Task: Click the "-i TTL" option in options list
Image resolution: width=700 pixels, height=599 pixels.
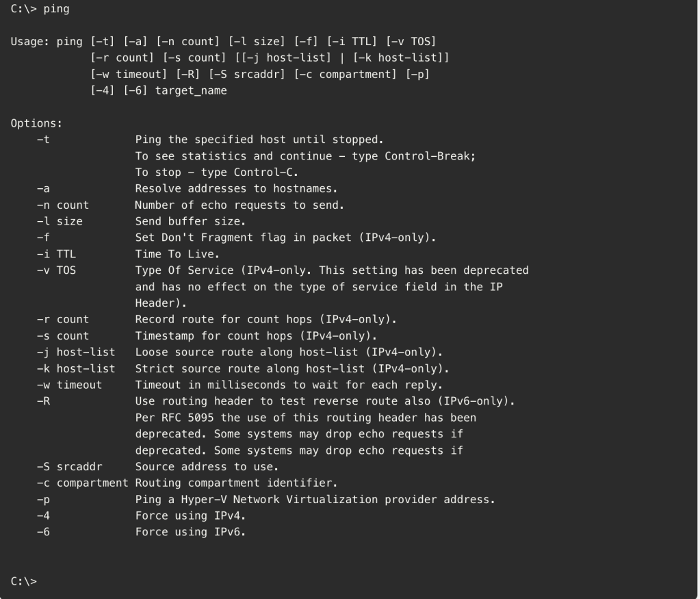Action: 56,254
